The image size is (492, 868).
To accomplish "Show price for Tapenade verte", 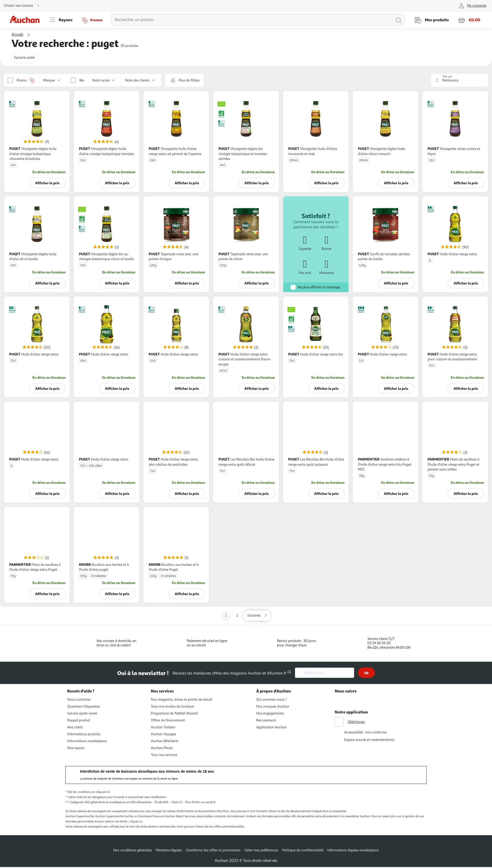I will (257, 283).
